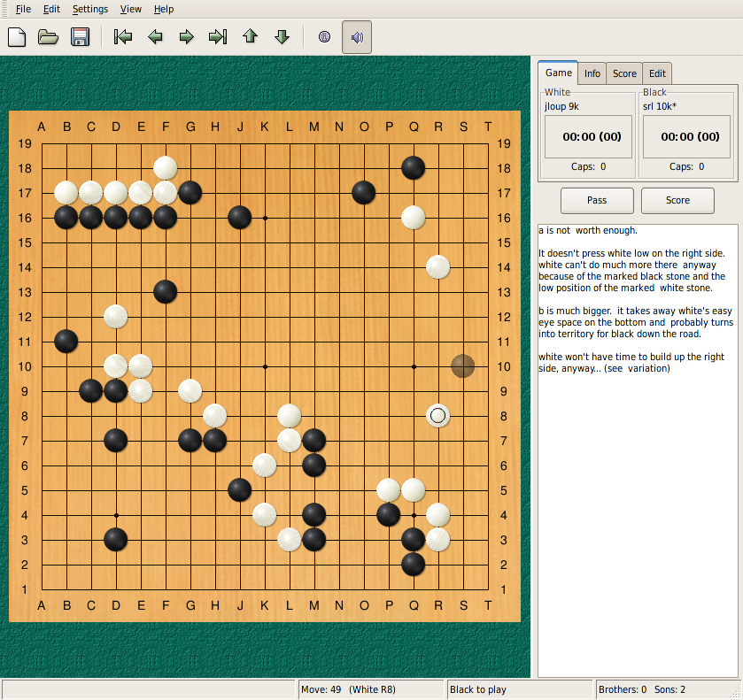The image size is (743, 700).
Task: Click the white stone at D12
Action: click(116, 317)
